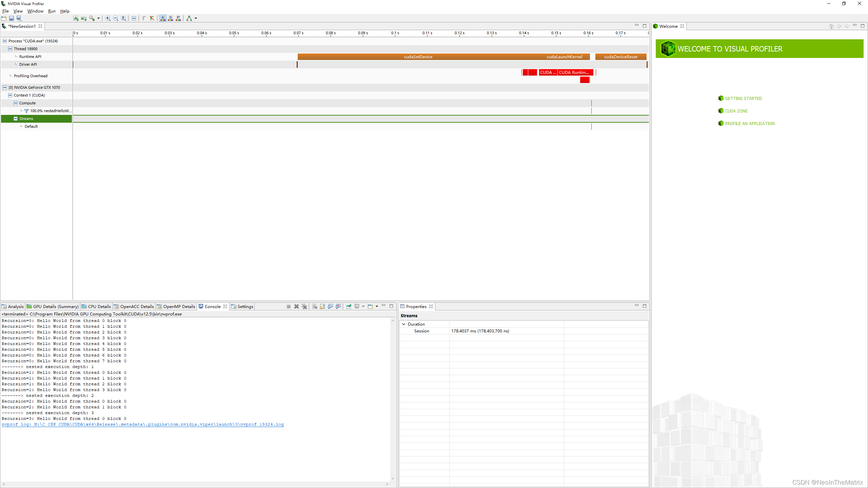Click the dependency analysis tree icon
Screen dimensions: 868x488
point(189,18)
